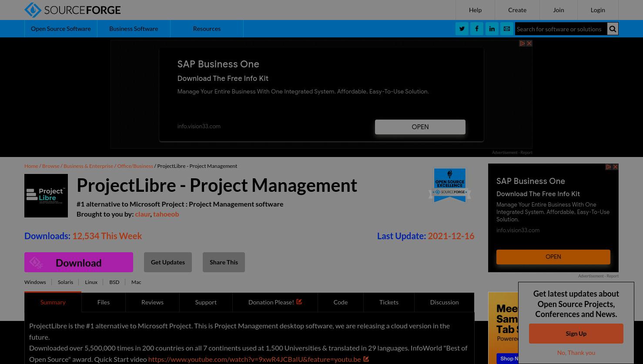
Task: Open author tahoeob profile link
Action: tap(166, 214)
